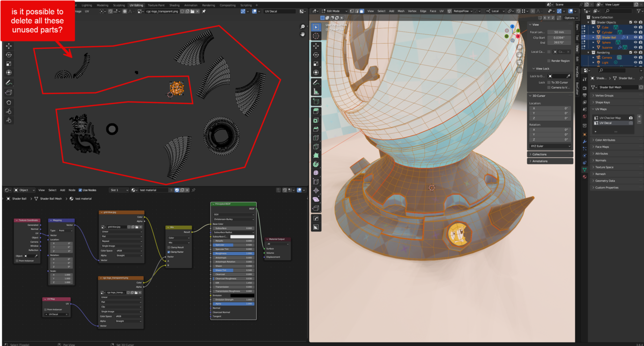Click the pan hand icon in UV editor
This screenshot has height=346, width=644.
coord(303,34)
